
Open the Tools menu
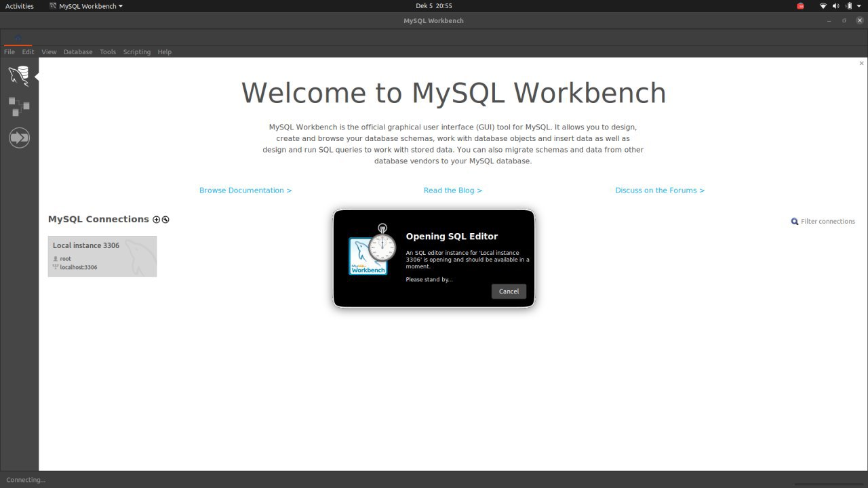(108, 52)
